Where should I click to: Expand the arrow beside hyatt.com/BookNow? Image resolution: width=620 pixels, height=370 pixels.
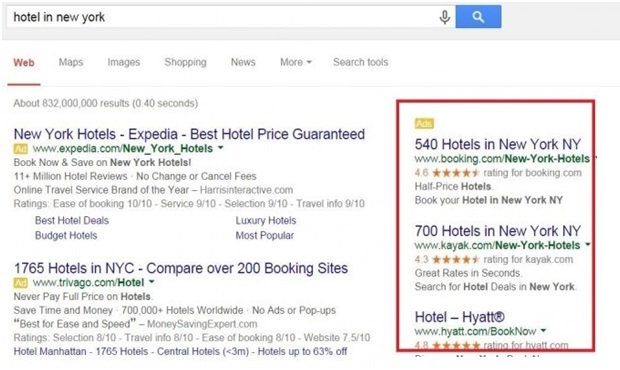(543, 330)
